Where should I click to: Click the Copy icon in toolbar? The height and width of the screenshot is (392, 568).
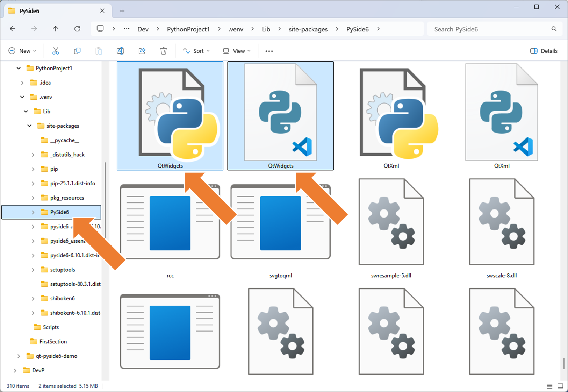pyautogui.click(x=77, y=51)
